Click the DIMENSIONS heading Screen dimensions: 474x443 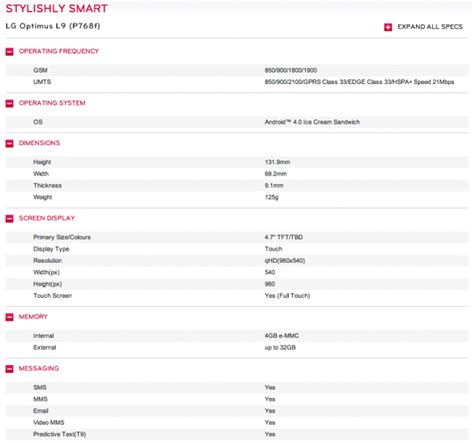tap(39, 143)
